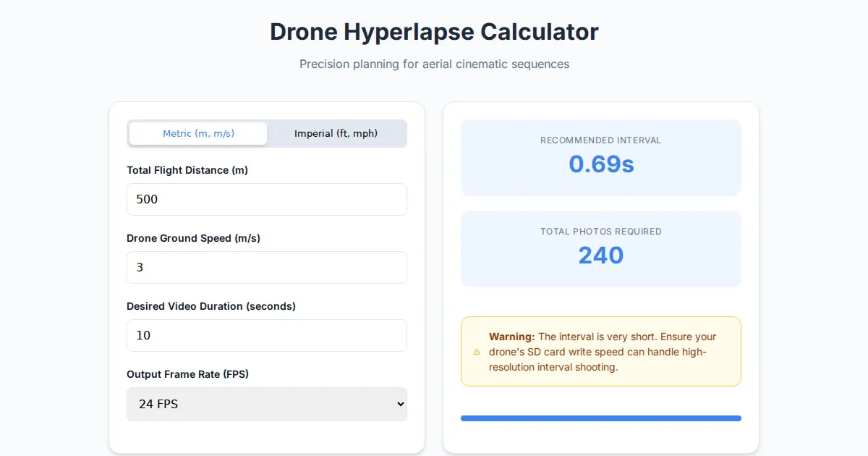The height and width of the screenshot is (456, 868).
Task: Click the Drone Hyperlapse Calculator heading
Action: 434,32
